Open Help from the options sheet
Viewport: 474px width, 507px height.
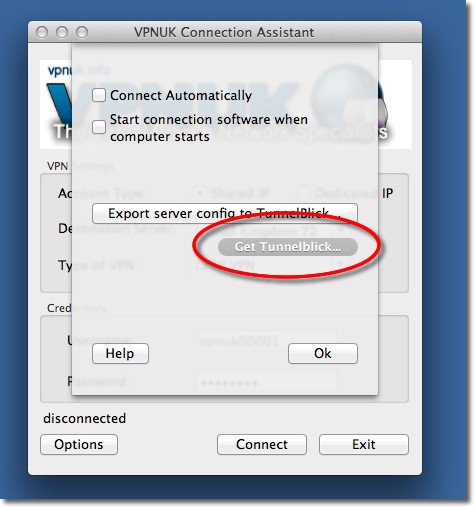click(120, 353)
